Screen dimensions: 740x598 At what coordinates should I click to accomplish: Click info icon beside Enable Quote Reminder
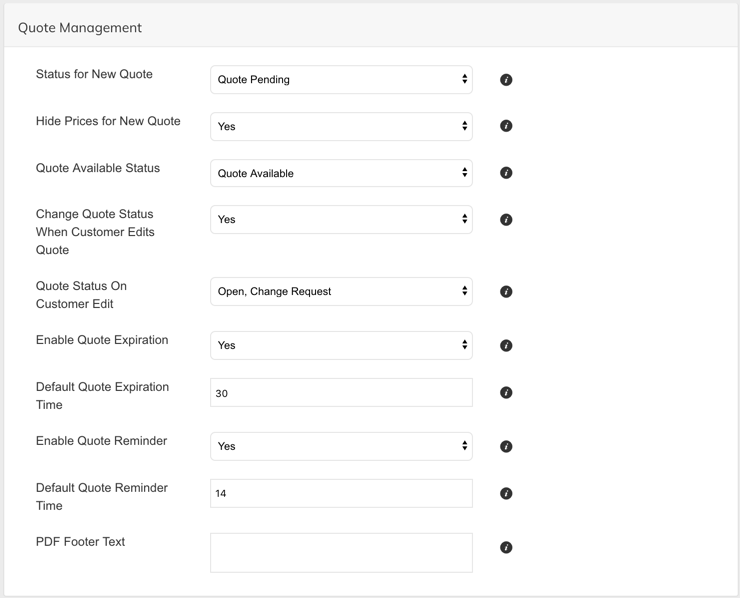(x=506, y=446)
